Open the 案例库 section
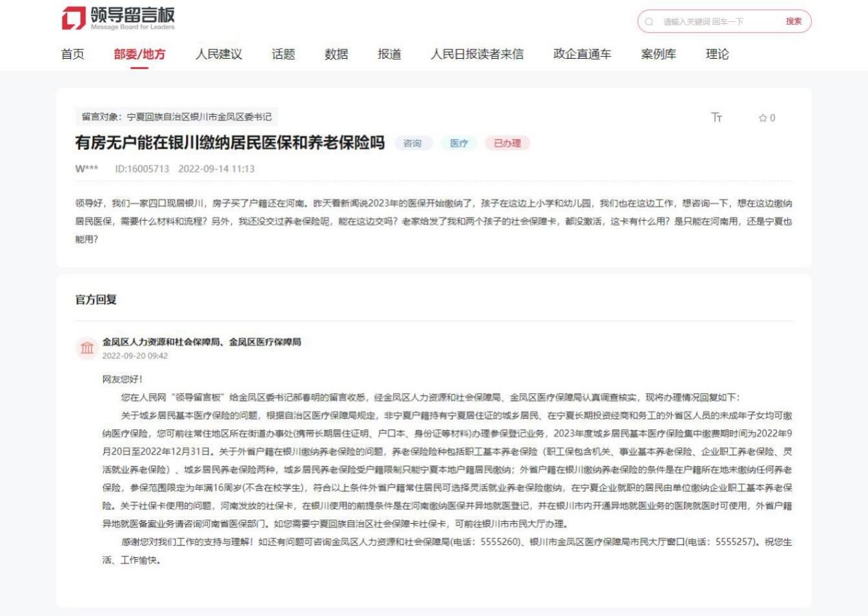Image resolution: width=868 pixels, height=616 pixels. pos(659,55)
